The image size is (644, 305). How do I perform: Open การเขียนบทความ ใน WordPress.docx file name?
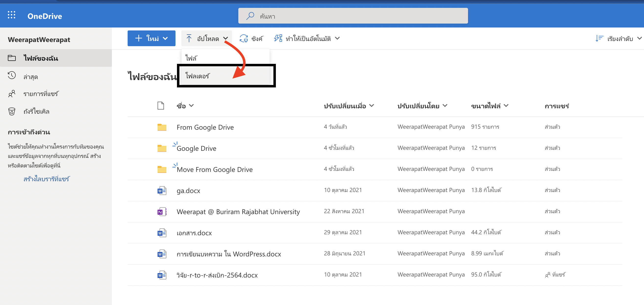click(x=229, y=254)
